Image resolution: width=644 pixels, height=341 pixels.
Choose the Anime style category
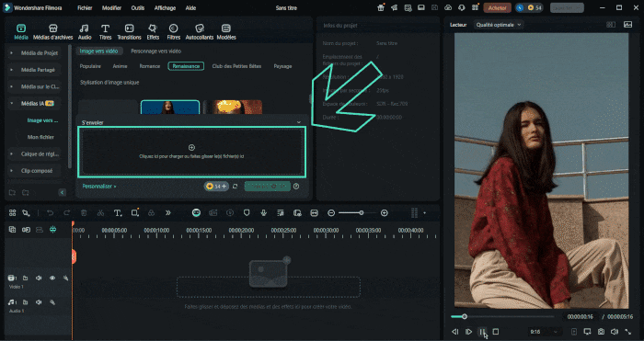[x=120, y=66]
